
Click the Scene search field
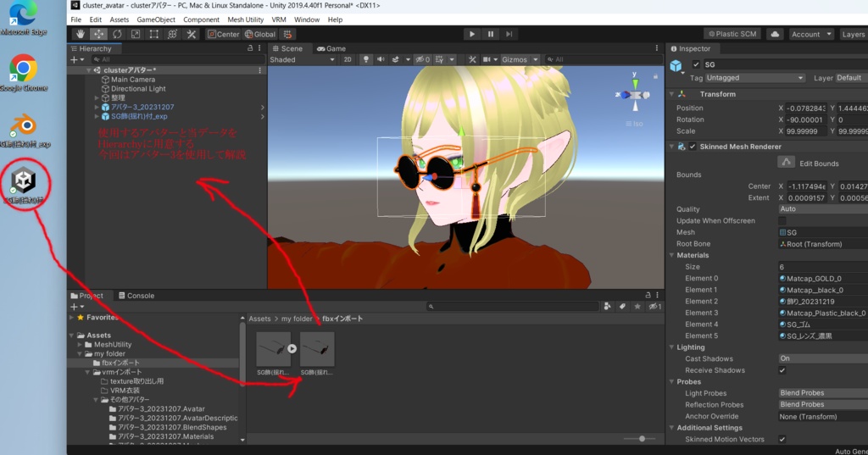pyautogui.click(x=603, y=60)
